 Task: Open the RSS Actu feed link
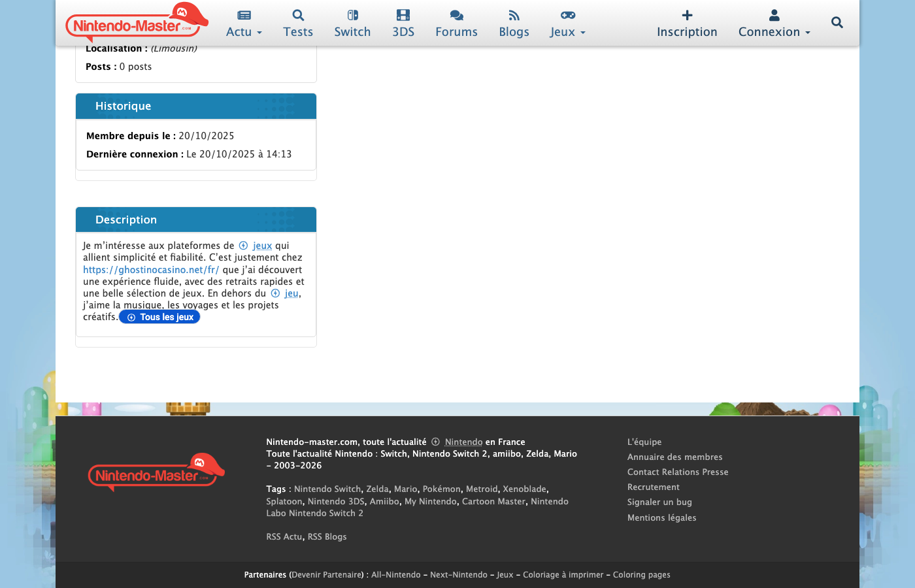click(x=284, y=537)
